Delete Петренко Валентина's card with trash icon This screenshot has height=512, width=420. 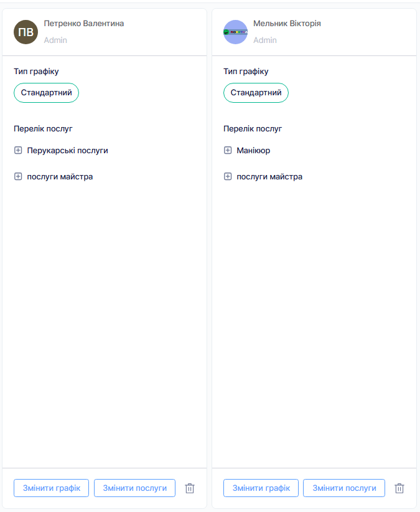190,488
